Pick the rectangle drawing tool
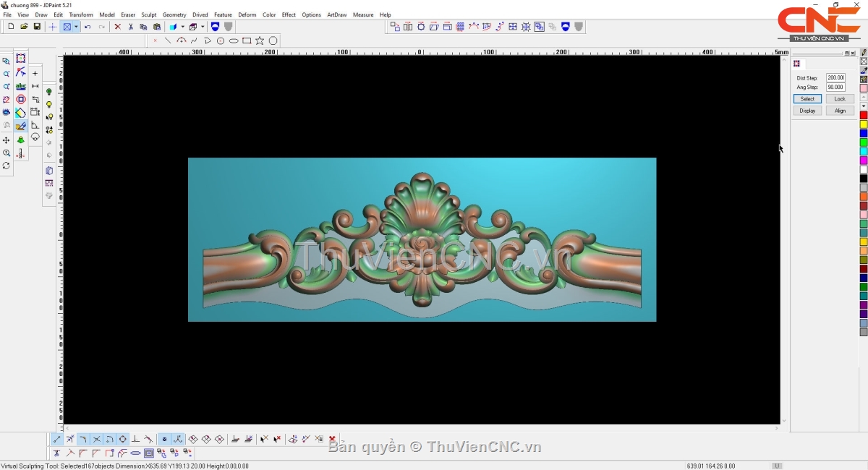Screen dimensions: 868x470 (x=247, y=41)
